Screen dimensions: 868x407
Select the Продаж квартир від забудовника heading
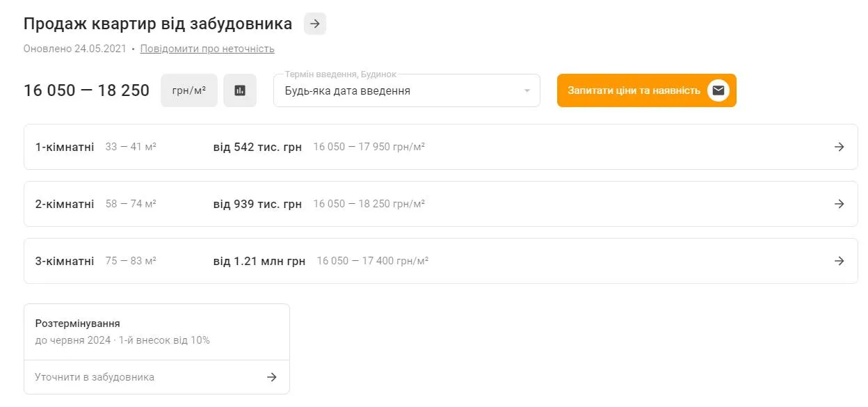156,23
